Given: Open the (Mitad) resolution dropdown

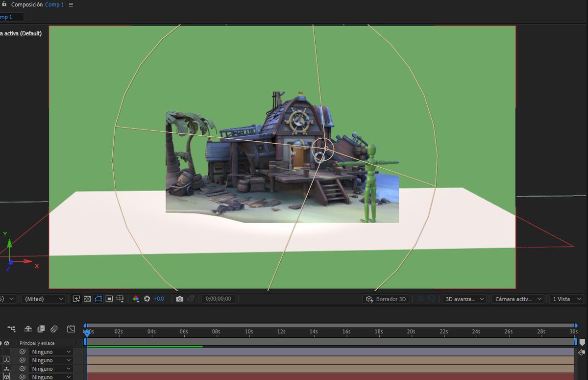Looking at the screenshot, I should point(43,299).
